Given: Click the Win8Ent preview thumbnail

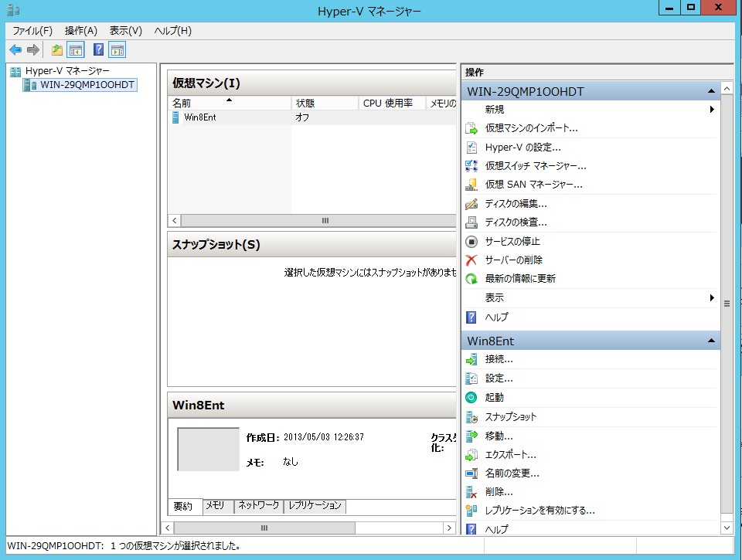Looking at the screenshot, I should pyautogui.click(x=208, y=450).
